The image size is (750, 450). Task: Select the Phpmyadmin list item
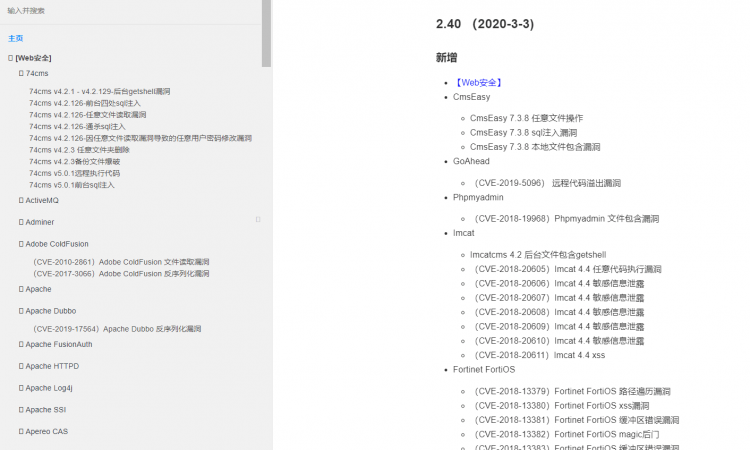pos(478,198)
